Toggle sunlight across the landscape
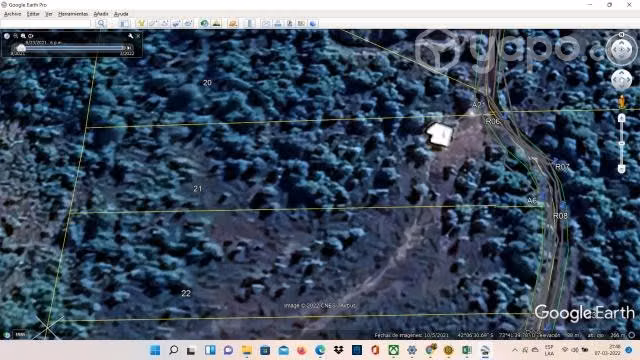Image resolution: width=640 pixels, height=360 pixels. 216,23
